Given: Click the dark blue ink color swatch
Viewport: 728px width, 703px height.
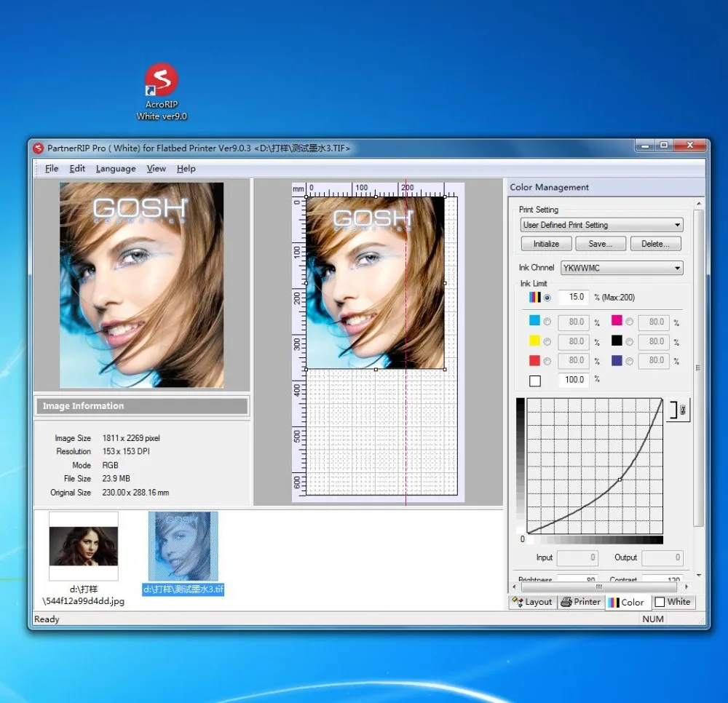Looking at the screenshot, I should [617, 360].
